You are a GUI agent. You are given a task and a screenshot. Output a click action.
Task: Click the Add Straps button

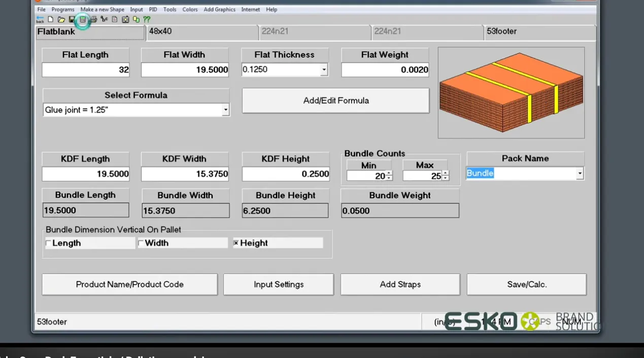pyautogui.click(x=400, y=284)
